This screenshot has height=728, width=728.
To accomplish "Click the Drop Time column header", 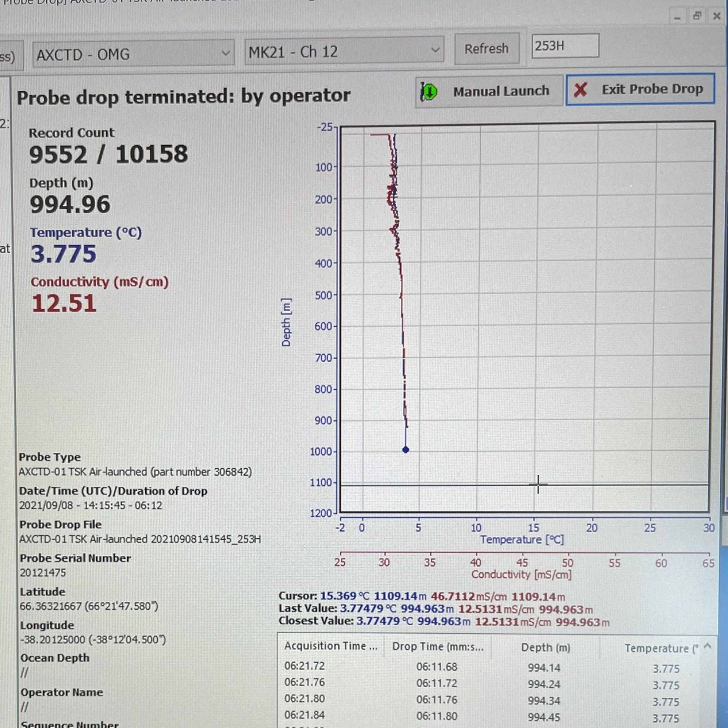I will click(x=437, y=647).
